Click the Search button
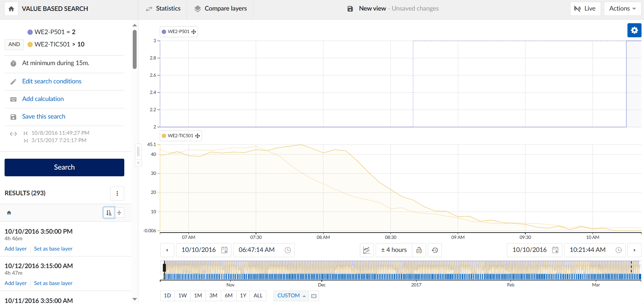The height and width of the screenshot is (304, 644). click(64, 167)
